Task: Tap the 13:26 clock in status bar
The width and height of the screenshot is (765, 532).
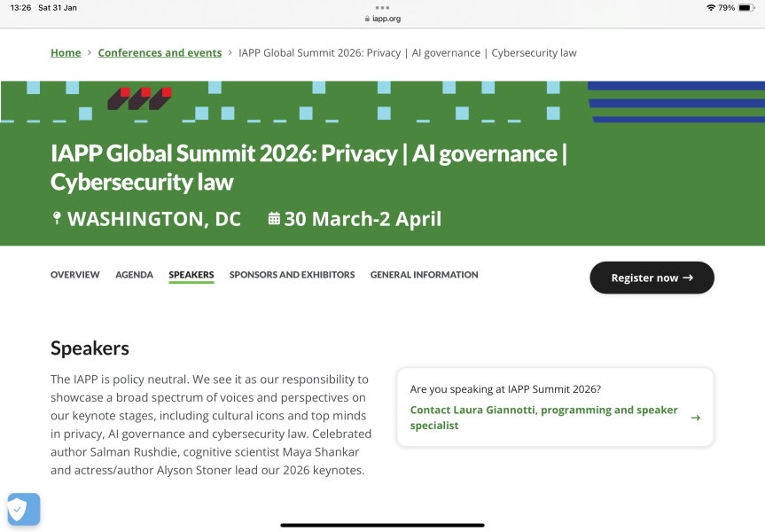Action: [20, 8]
